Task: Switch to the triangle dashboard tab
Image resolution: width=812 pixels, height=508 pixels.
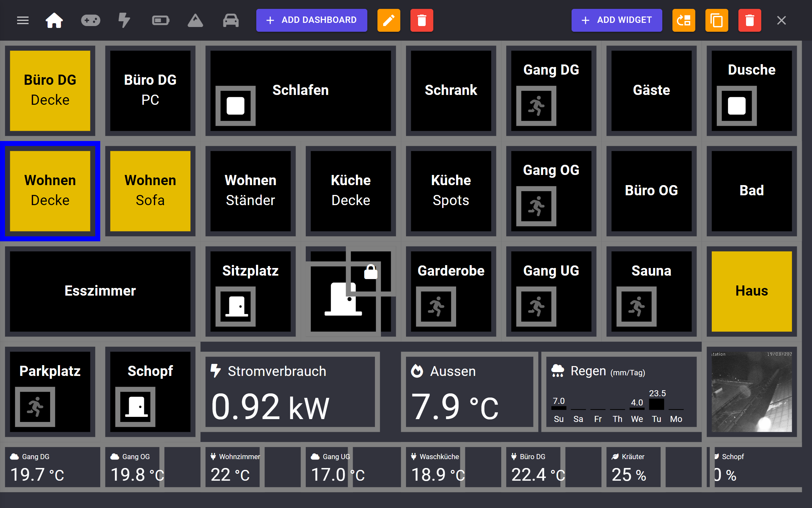Action: (195, 21)
